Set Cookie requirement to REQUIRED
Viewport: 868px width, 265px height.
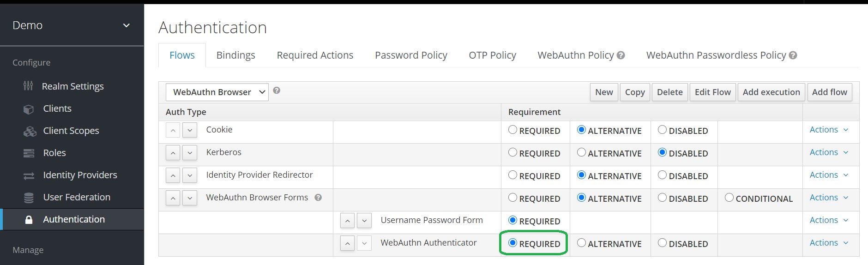pyautogui.click(x=512, y=130)
